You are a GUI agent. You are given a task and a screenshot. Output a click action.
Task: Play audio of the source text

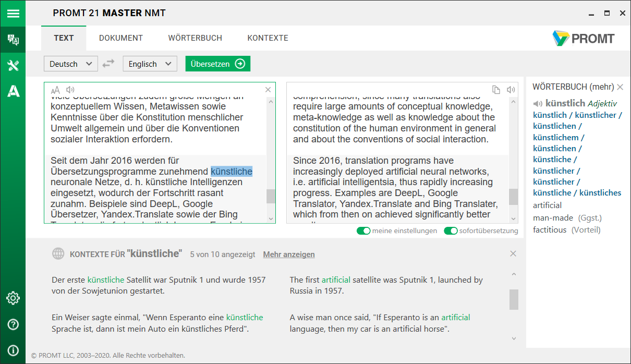pos(70,90)
